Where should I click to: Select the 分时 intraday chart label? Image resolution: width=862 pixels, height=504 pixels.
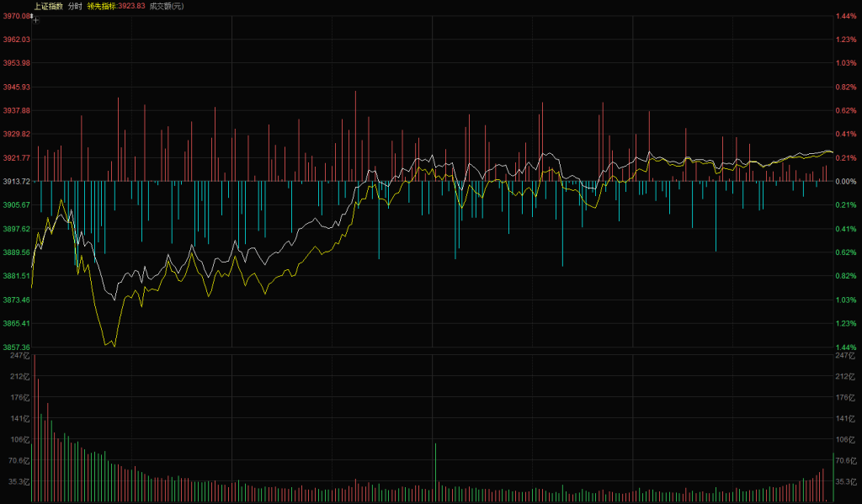(x=75, y=5)
